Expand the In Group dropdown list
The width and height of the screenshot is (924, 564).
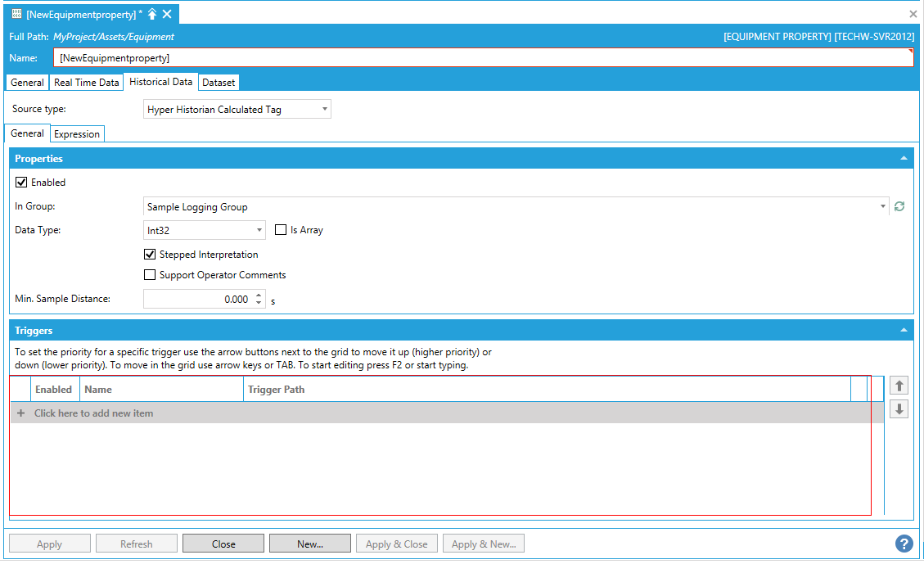pyautogui.click(x=883, y=207)
